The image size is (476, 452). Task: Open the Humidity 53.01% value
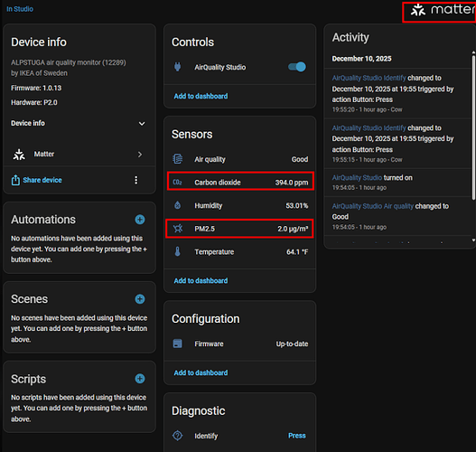click(x=296, y=205)
